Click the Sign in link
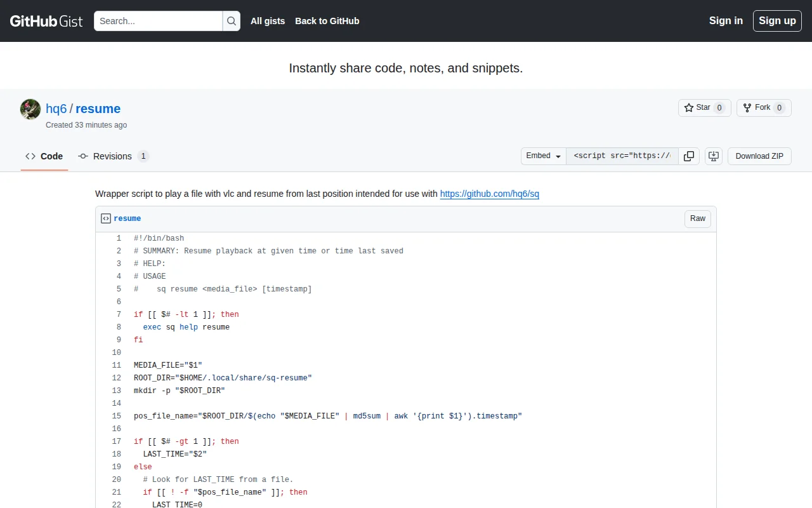Viewport: 812px width, 508px height. coord(726,21)
